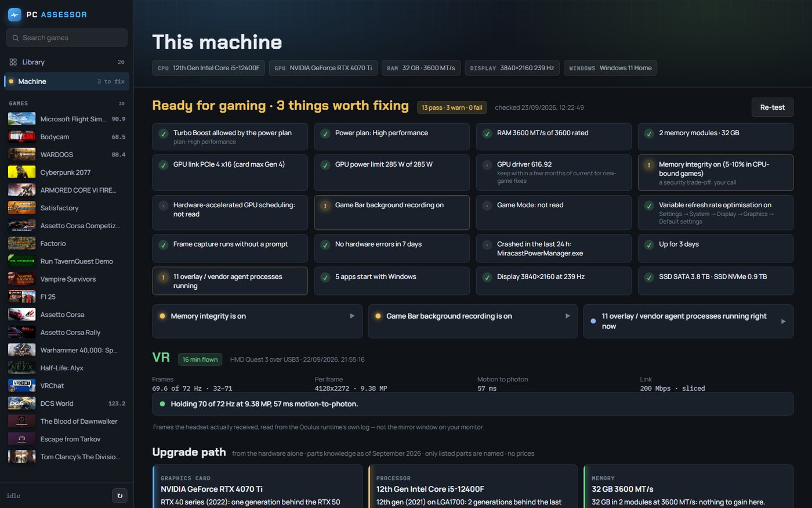Click the F1 25 game icon
Image resolution: width=812 pixels, height=508 pixels.
(21, 297)
